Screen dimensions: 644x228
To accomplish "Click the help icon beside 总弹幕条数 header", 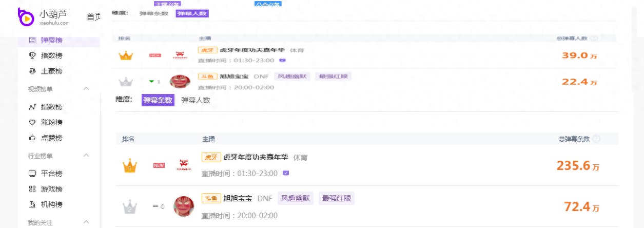I will 596,139.
